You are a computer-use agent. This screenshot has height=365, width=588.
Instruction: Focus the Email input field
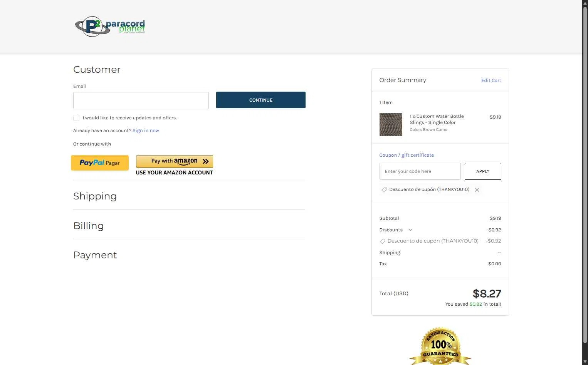(x=141, y=100)
